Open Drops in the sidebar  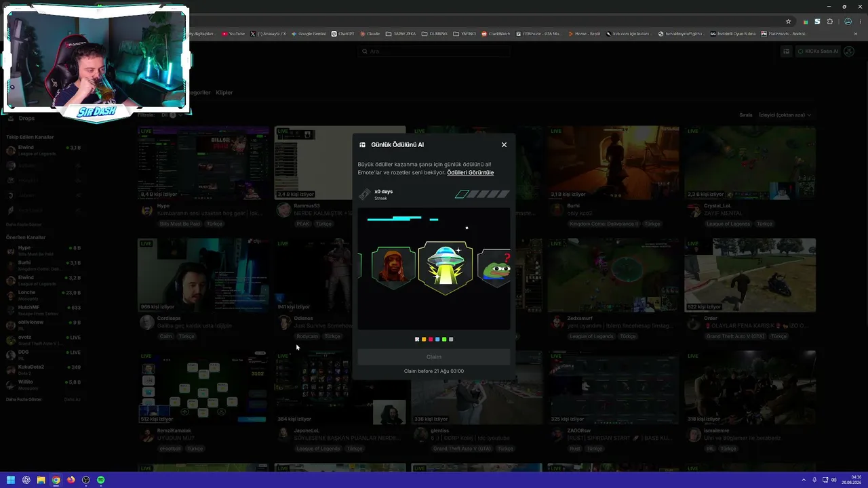coord(26,119)
